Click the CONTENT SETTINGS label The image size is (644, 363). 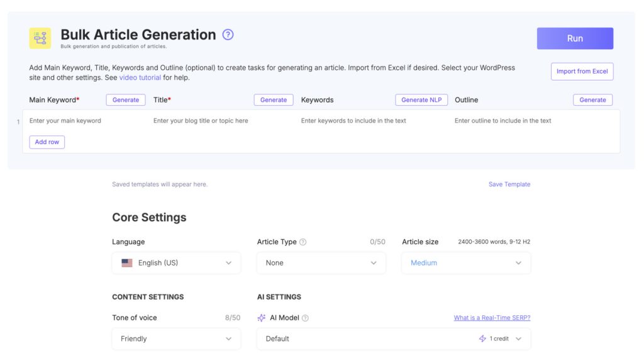(x=148, y=297)
